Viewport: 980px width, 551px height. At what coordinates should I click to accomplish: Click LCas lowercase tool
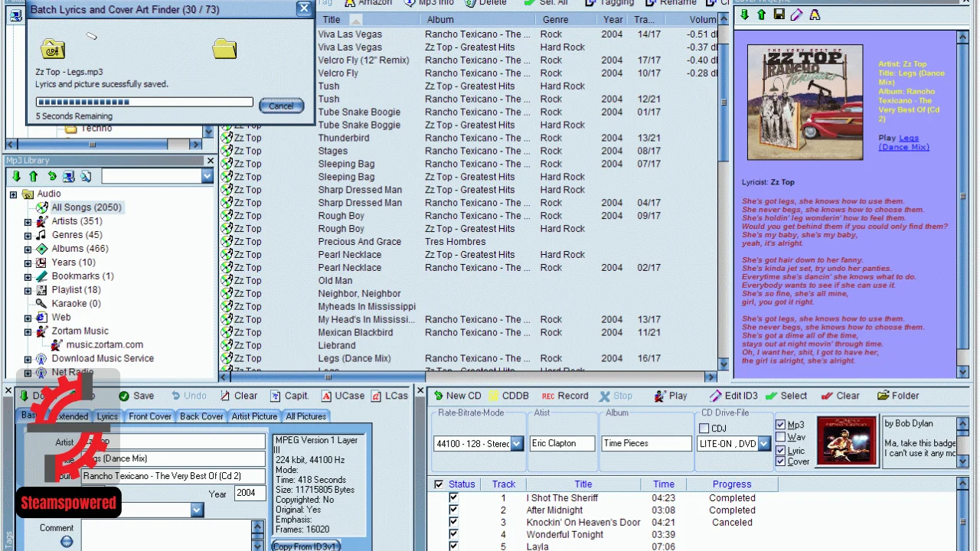tap(389, 396)
